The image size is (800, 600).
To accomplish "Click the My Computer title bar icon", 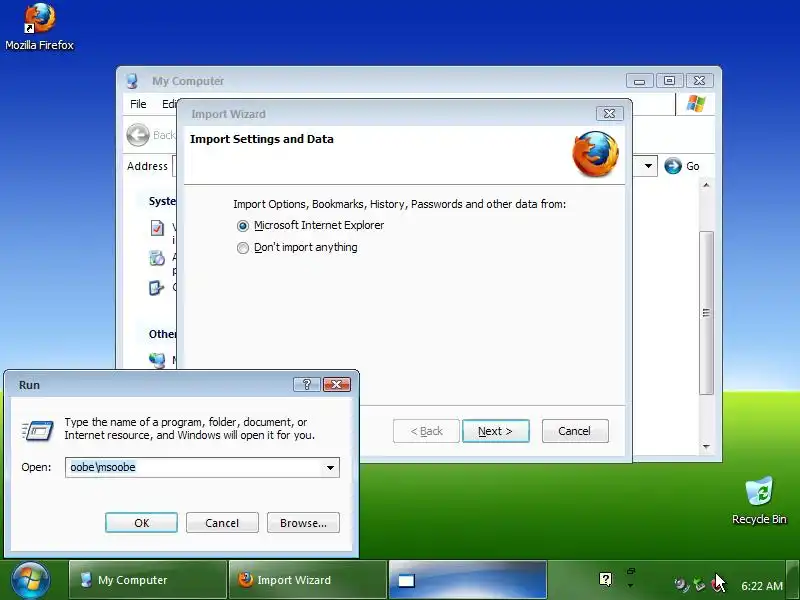I will pyautogui.click(x=132, y=81).
